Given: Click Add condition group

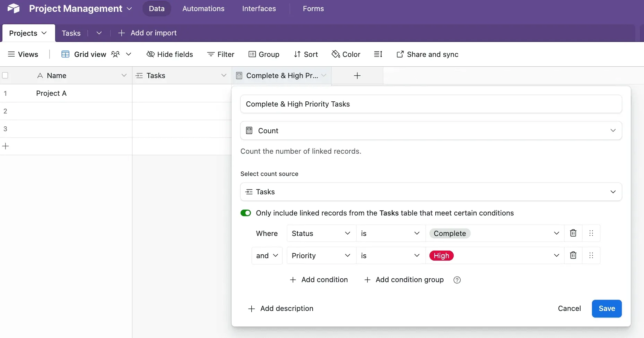Looking at the screenshot, I should coord(404,280).
